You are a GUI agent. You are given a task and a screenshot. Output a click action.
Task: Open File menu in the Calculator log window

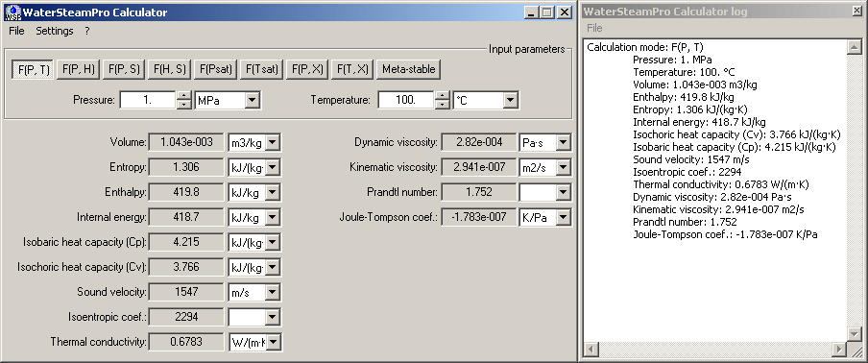594,28
